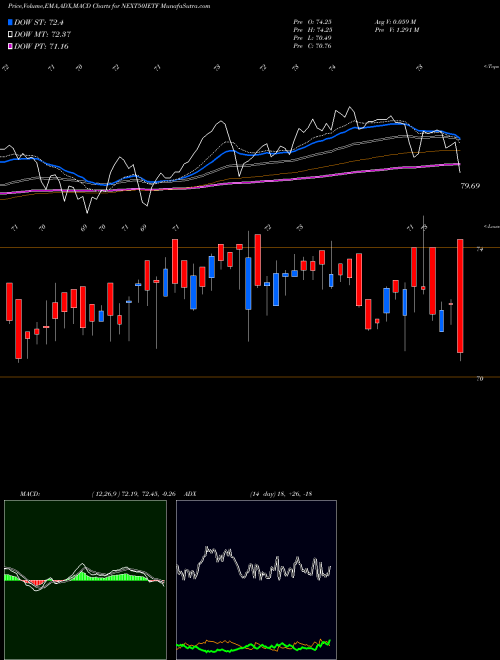
Task: Click the 79.69 price label on EMA chart
Action: point(470,186)
